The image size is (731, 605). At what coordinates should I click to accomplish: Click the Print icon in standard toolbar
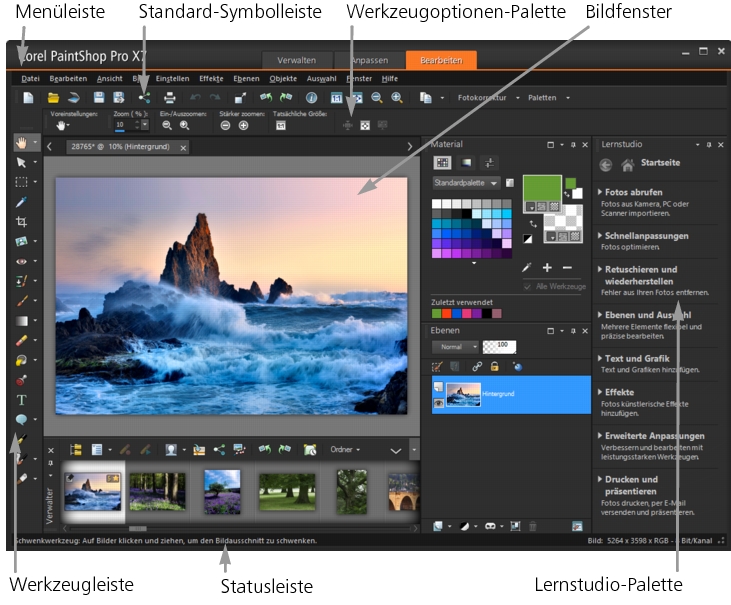click(170, 98)
